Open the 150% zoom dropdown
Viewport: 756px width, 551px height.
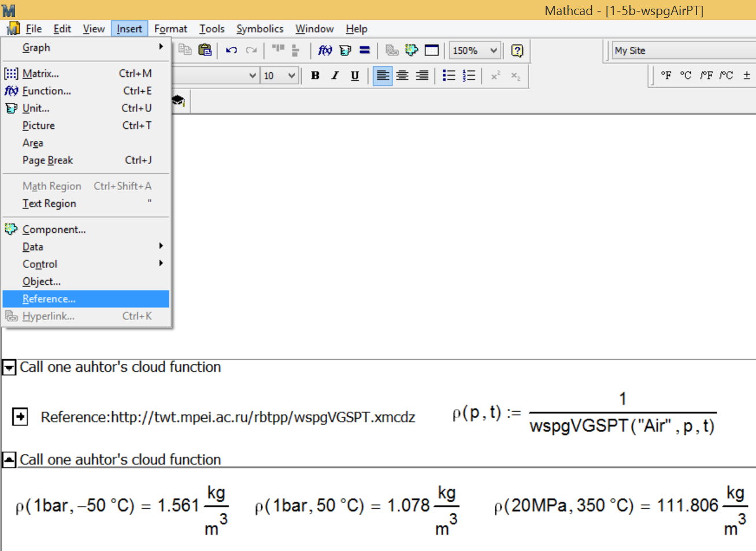(494, 50)
